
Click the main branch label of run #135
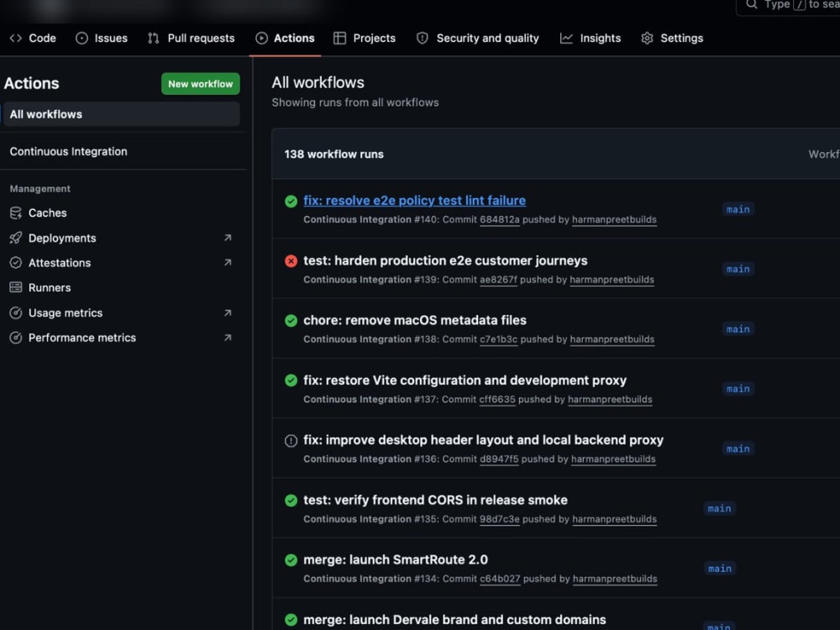719,508
